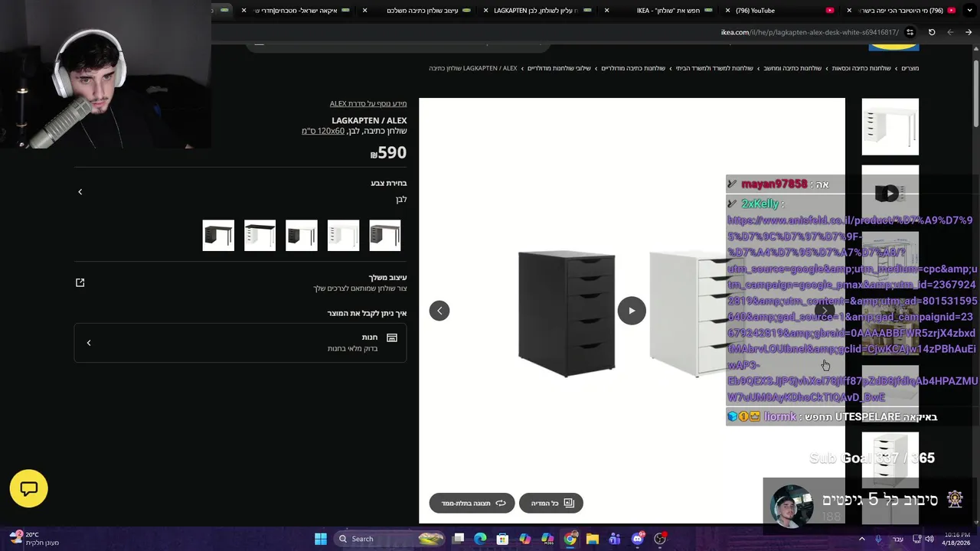Open the yellow chat support button
The width and height of the screenshot is (980, 551).
coord(29,488)
